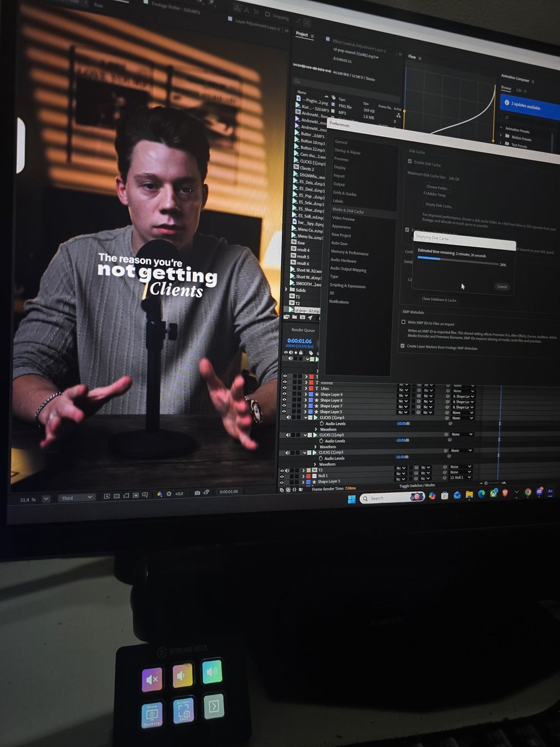
Task: Open Microsoft Store from the taskbar
Action: (x=444, y=496)
